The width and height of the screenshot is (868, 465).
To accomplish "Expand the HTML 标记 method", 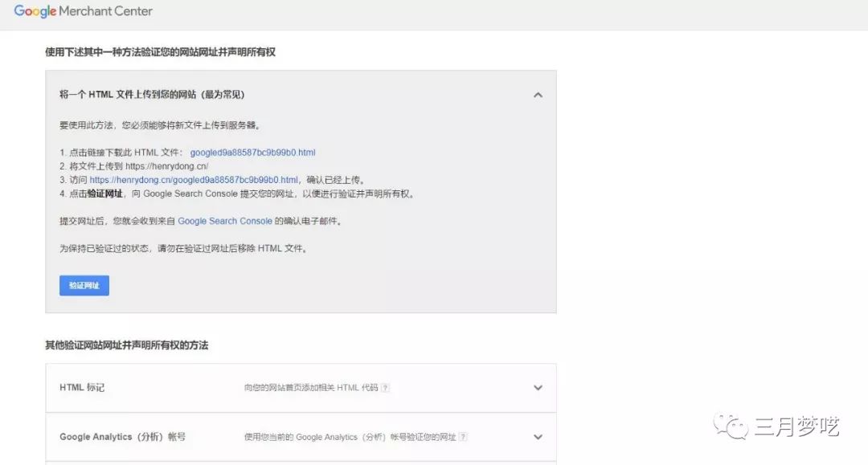I will (x=538, y=388).
